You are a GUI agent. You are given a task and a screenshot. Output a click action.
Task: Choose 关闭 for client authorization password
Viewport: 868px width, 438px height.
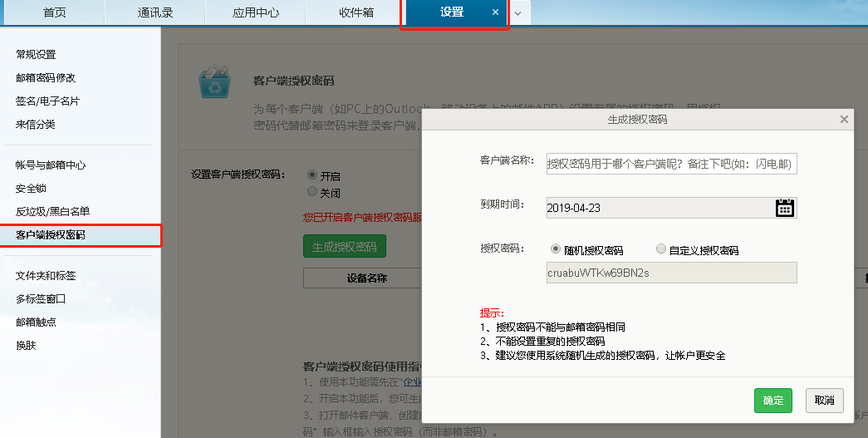point(312,192)
